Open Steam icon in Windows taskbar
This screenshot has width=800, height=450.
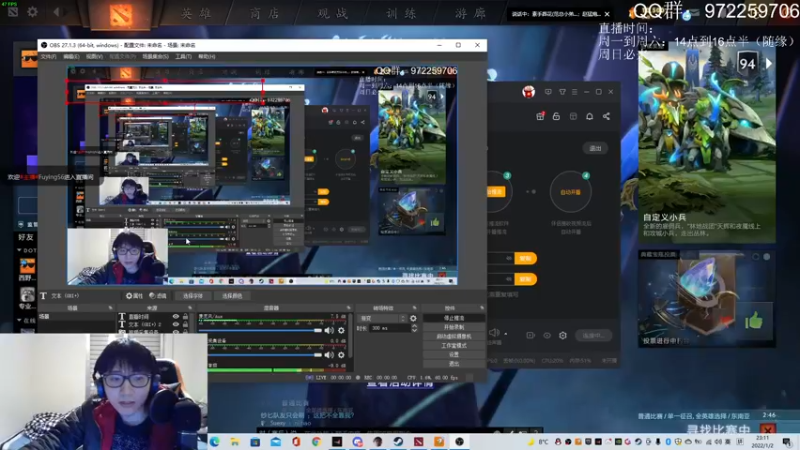coord(398,441)
